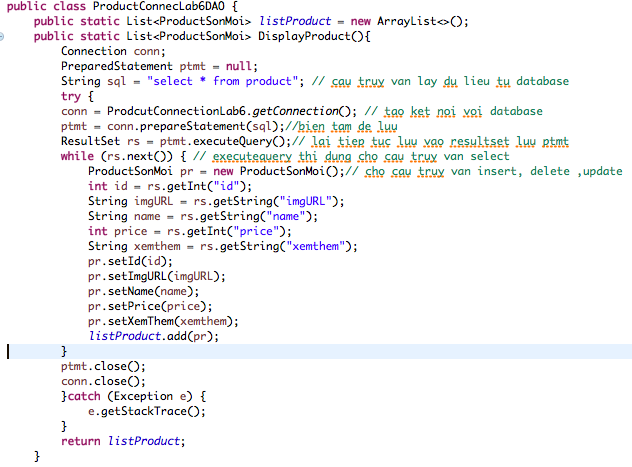This screenshot has height=467, width=632.
Task: Click the 'Connection conn;' declaration line
Action: [113, 51]
